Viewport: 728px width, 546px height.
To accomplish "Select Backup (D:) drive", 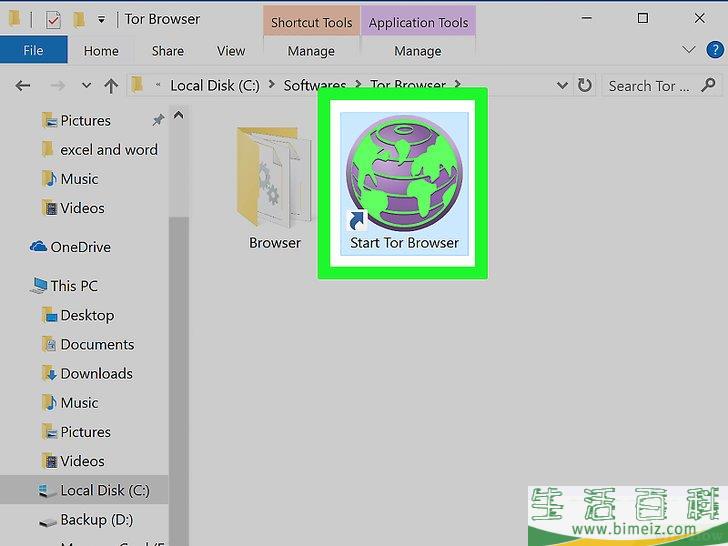I will 96,520.
